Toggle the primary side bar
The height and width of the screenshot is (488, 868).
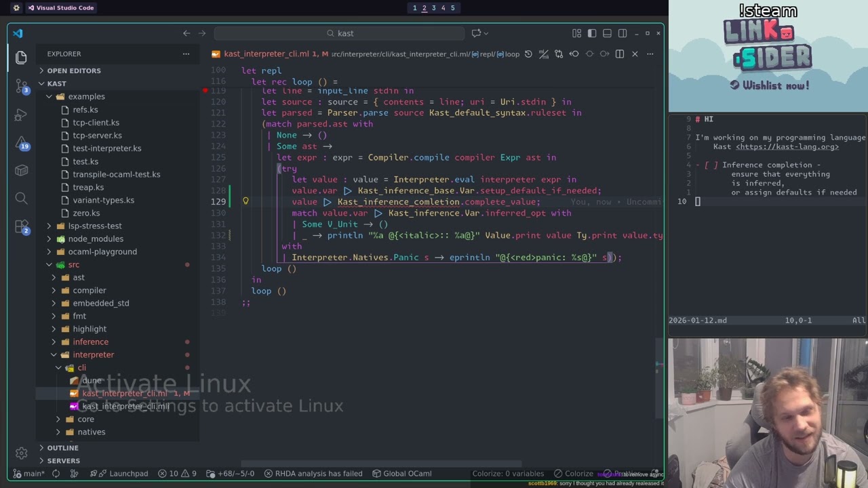coord(592,33)
